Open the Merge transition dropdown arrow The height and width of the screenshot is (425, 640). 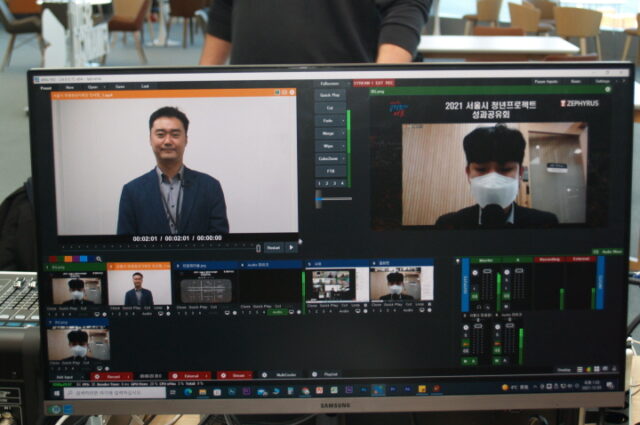click(343, 133)
